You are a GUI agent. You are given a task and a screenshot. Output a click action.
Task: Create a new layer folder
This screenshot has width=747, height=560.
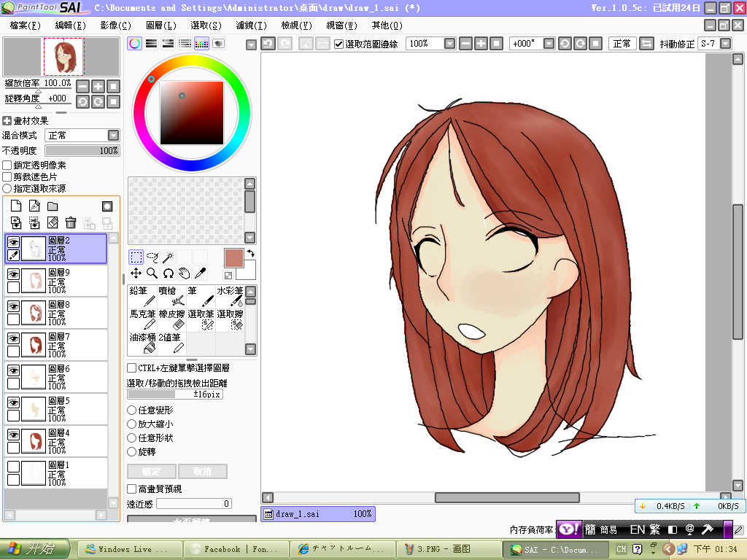tap(53, 206)
